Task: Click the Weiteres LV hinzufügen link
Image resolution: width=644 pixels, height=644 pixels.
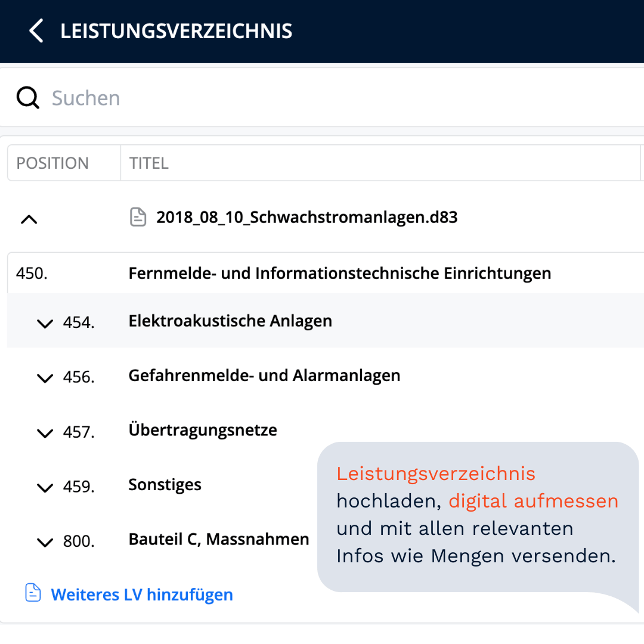Action: click(x=141, y=594)
